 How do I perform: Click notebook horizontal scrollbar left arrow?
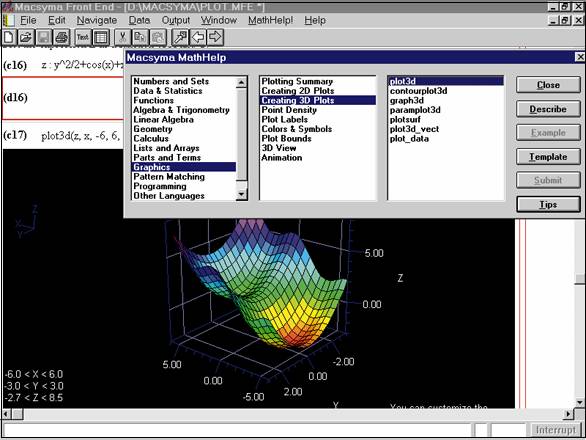point(6,414)
